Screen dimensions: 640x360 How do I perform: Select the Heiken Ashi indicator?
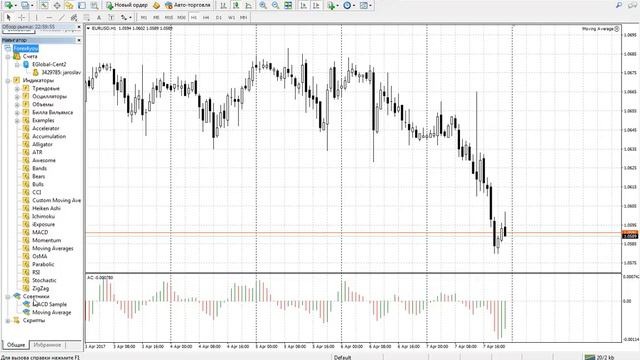[x=46, y=209]
